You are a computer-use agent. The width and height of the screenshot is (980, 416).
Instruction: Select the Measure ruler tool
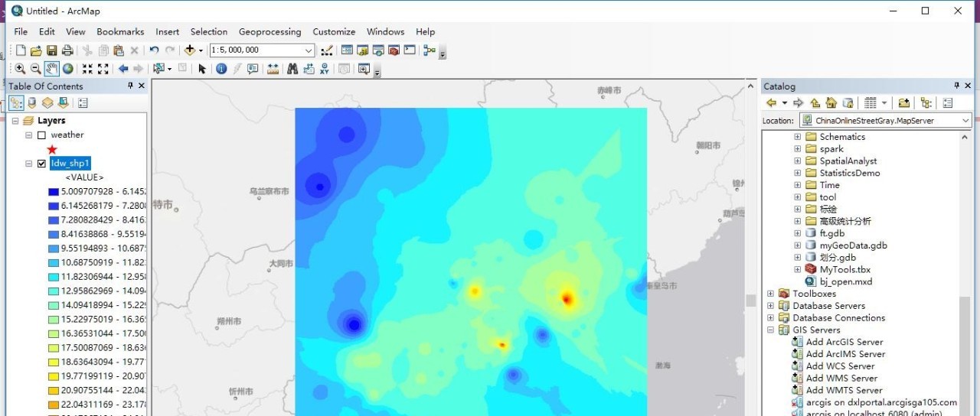pos(273,69)
